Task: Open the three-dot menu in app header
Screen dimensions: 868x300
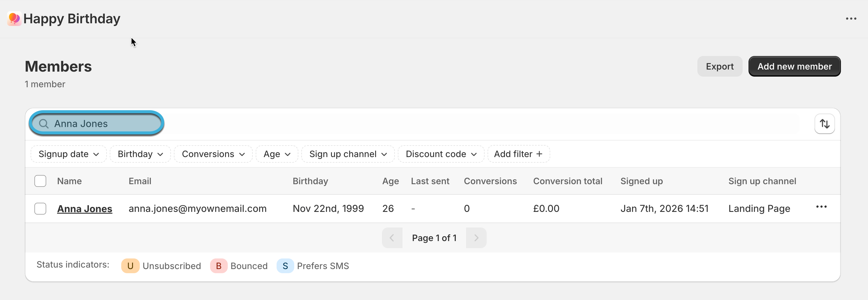Action: (x=851, y=19)
